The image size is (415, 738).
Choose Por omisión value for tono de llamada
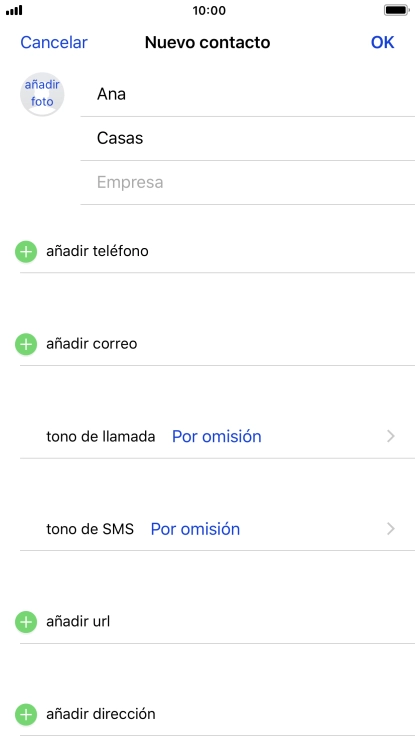tap(216, 437)
